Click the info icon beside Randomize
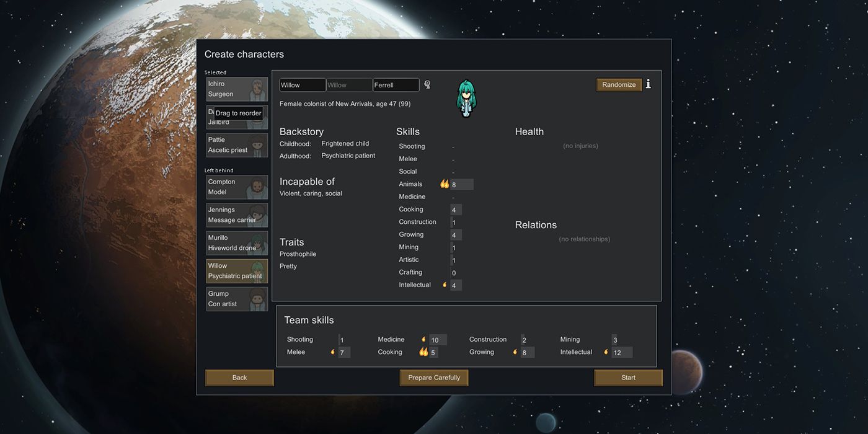The height and width of the screenshot is (434, 868). click(x=648, y=84)
